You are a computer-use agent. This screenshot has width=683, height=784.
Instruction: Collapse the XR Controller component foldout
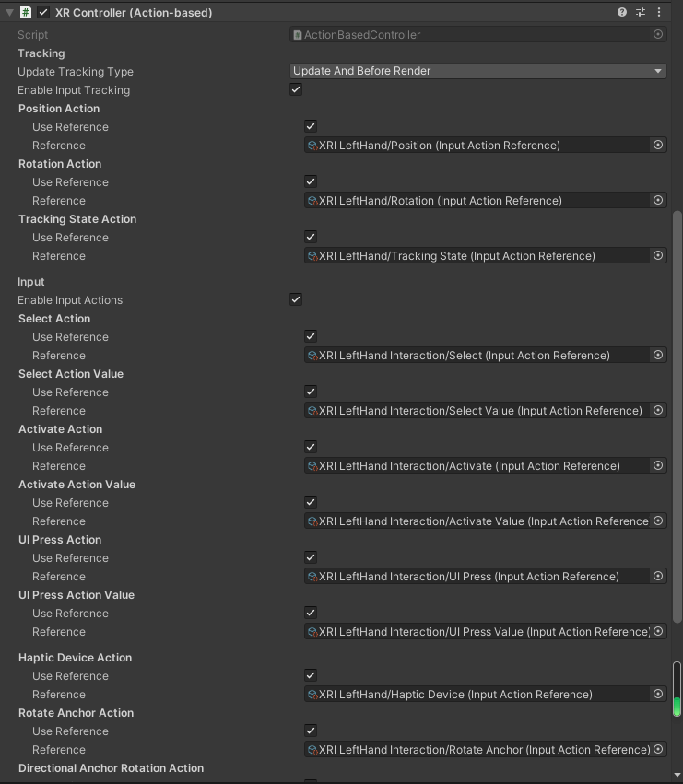[9, 13]
